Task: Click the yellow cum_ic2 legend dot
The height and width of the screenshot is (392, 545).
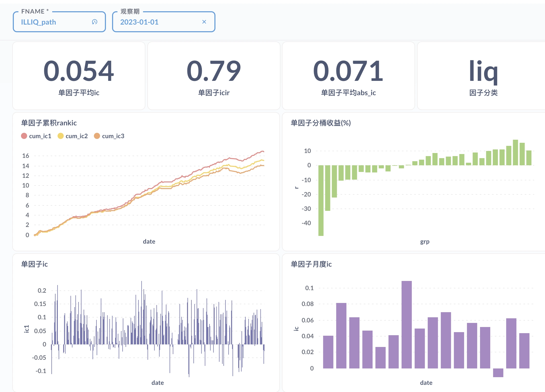Action: (61, 136)
